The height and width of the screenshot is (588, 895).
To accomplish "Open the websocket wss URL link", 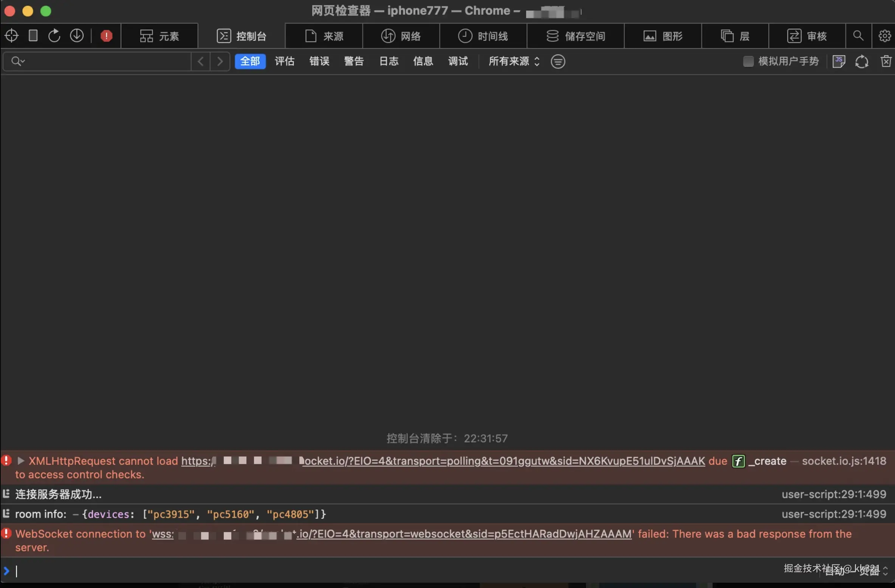I will (463, 534).
